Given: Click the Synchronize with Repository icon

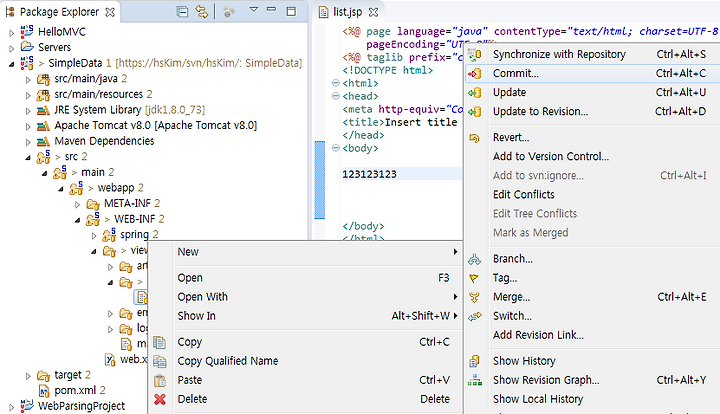Looking at the screenshot, I should click(x=475, y=55).
